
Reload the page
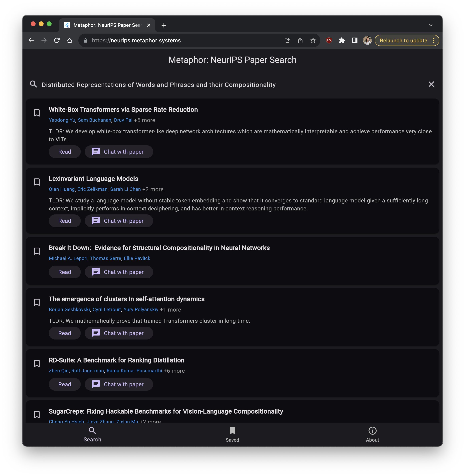(x=57, y=41)
